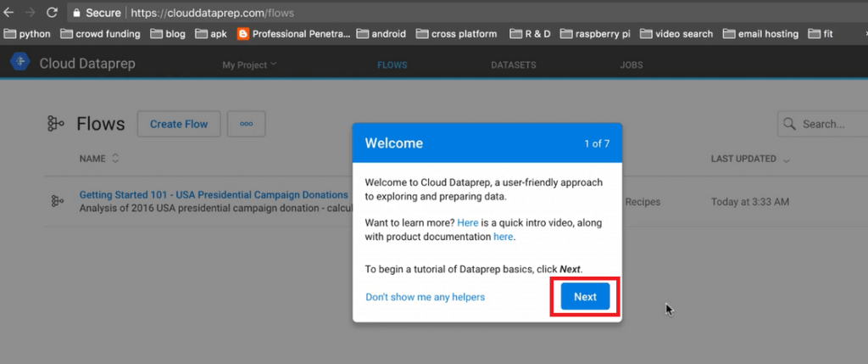
Task: Open the Getting Started 101 flow link
Action: [214, 194]
